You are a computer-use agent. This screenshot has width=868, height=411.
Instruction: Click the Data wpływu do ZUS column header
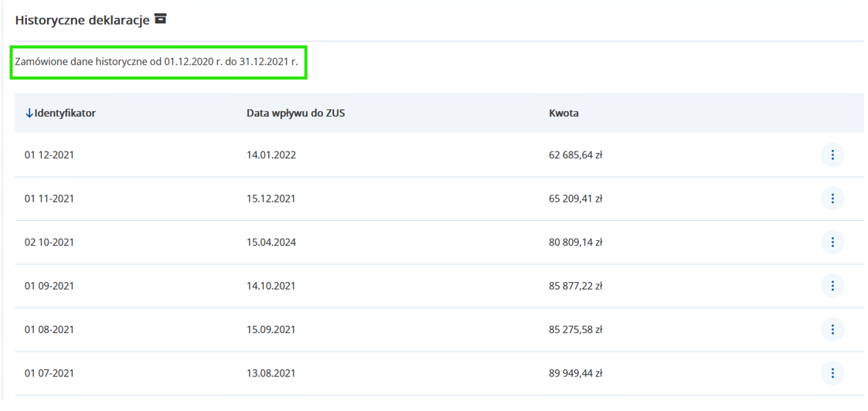pyautogui.click(x=295, y=114)
